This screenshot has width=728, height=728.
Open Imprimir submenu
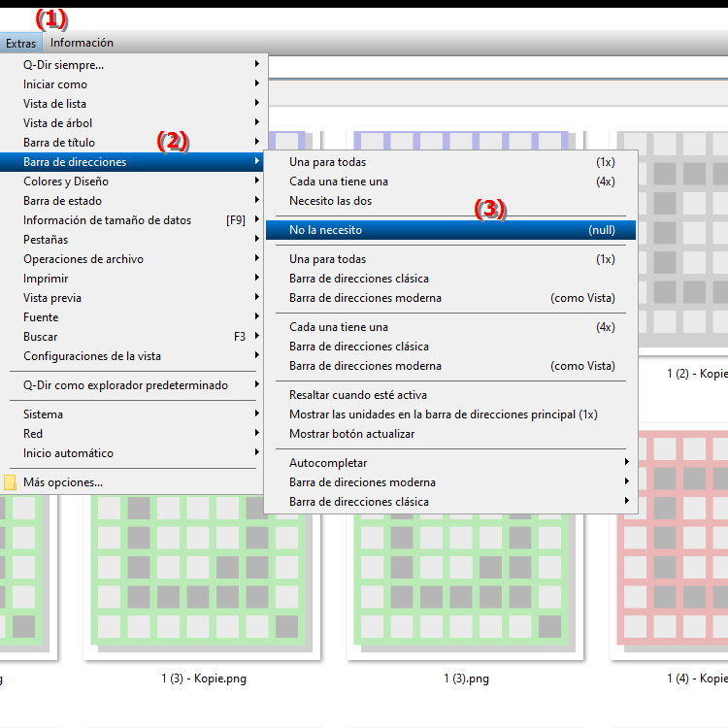point(132,279)
